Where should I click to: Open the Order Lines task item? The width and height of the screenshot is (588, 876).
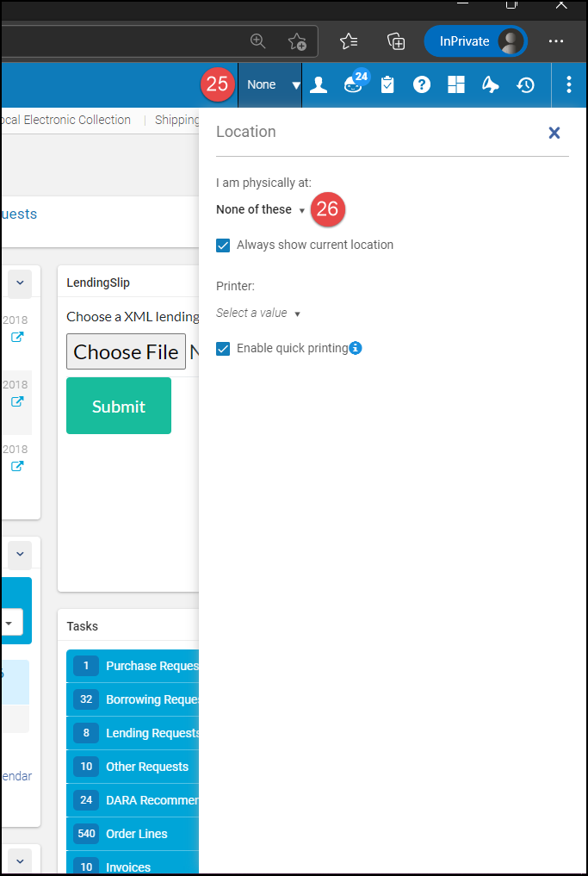[136, 834]
